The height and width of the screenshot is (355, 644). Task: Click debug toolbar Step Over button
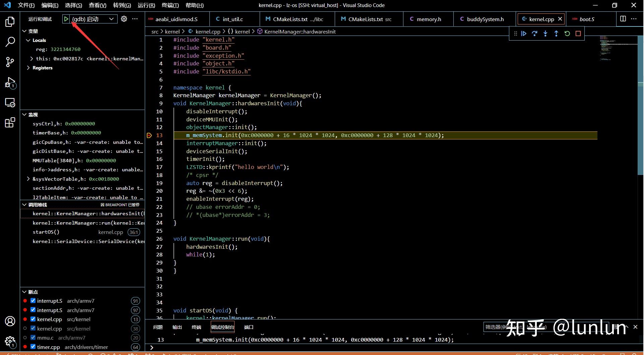535,34
